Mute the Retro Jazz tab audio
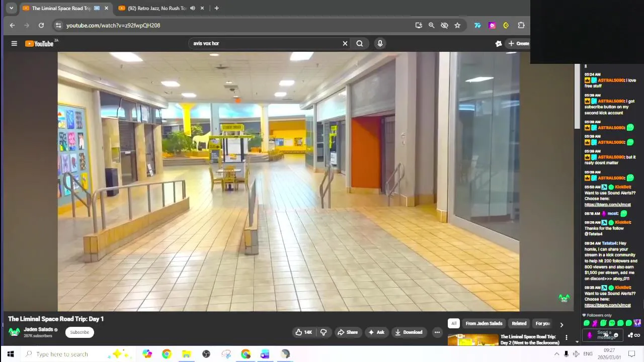This screenshot has height=362, width=644. (192, 8)
